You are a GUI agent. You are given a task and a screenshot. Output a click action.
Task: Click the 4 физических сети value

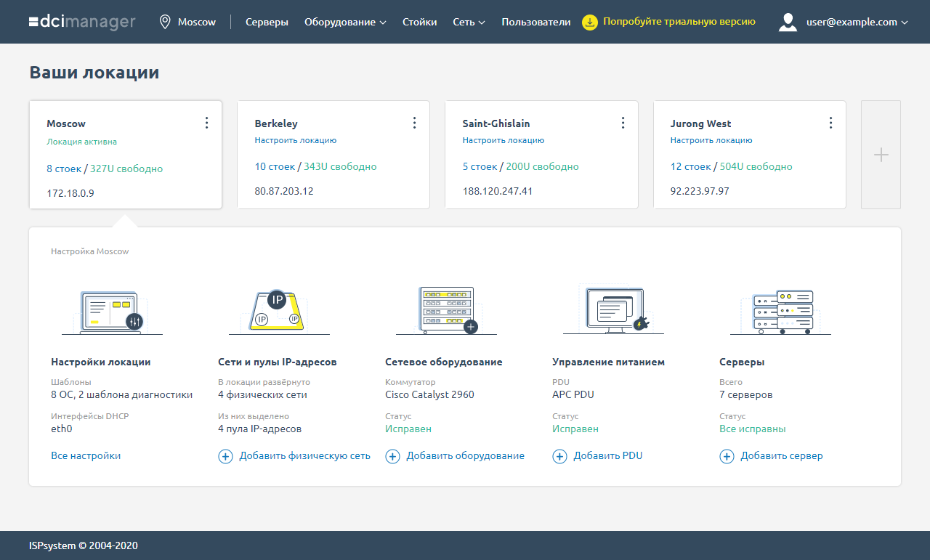263,395
